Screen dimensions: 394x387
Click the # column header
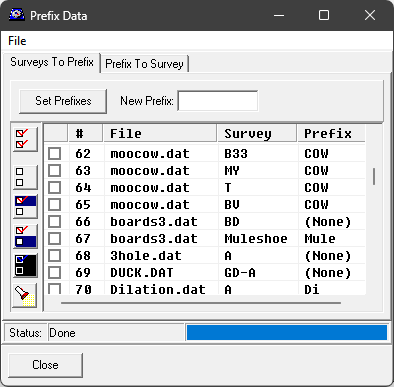tap(86, 134)
